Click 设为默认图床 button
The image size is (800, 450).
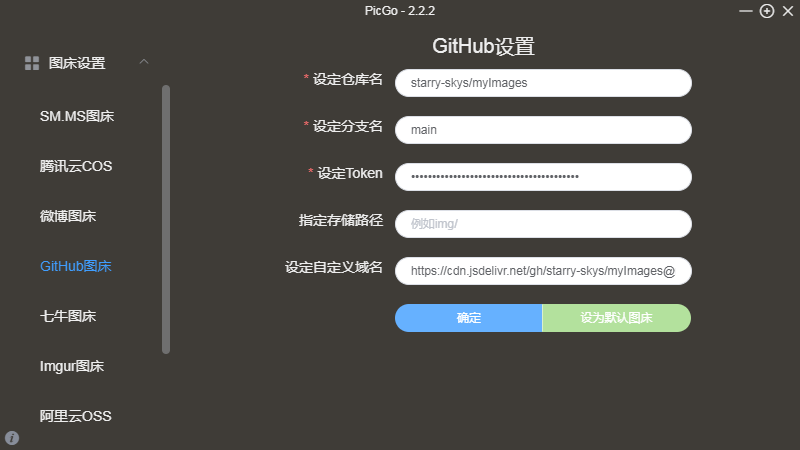pos(616,318)
